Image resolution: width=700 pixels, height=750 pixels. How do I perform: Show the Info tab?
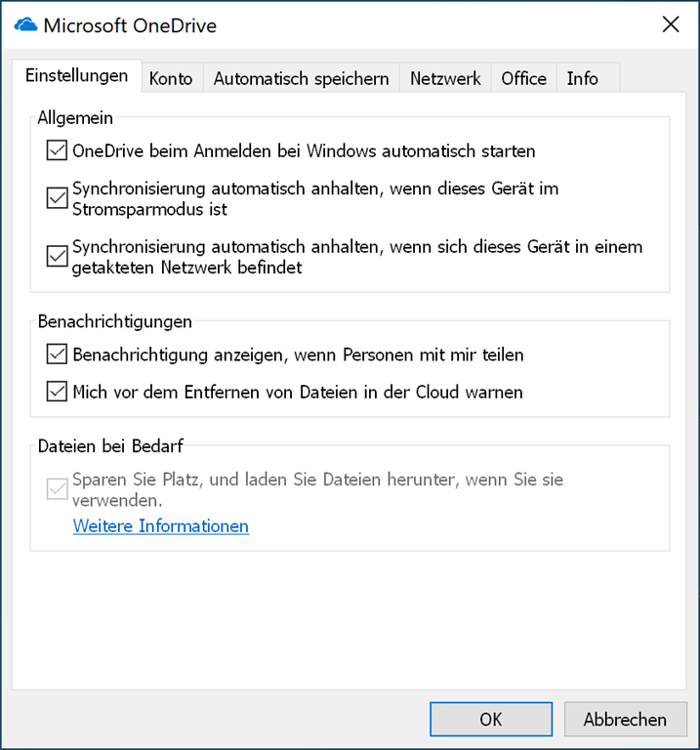click(582, 79)
